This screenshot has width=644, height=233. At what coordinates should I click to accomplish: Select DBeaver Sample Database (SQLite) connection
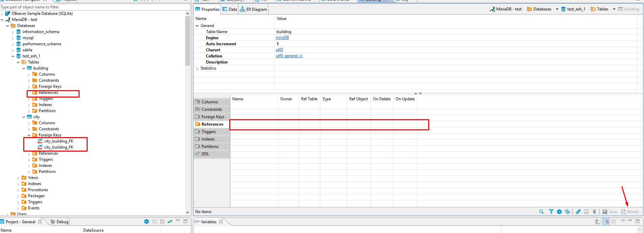42,14
